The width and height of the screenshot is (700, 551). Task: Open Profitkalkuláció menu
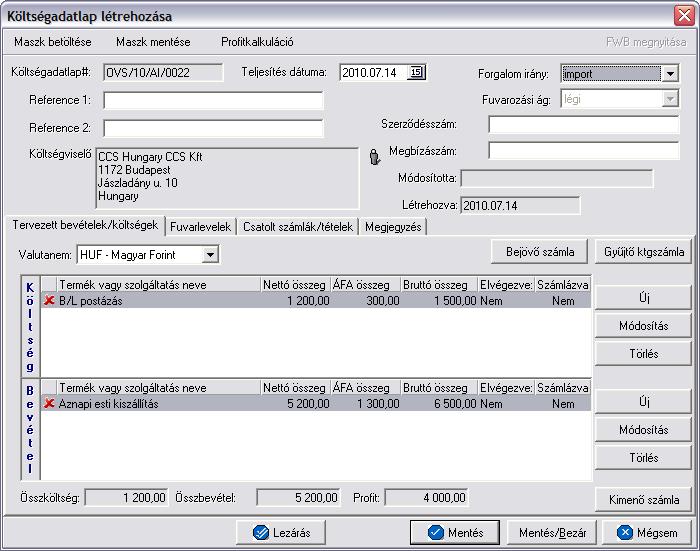point(257,42)
